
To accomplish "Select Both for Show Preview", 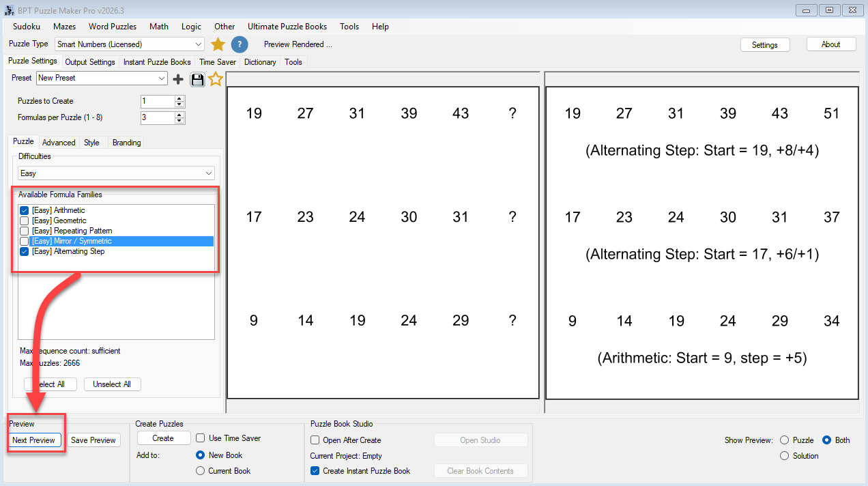I will 826,440.
